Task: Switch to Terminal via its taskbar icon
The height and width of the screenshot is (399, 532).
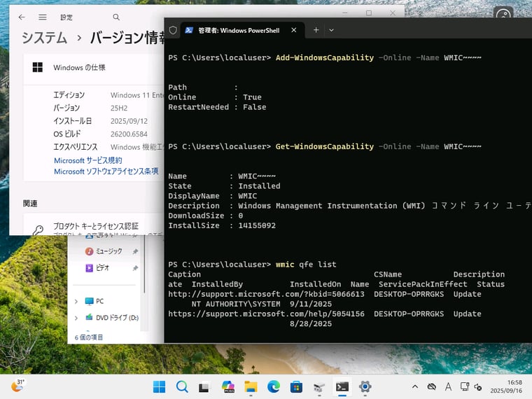Action: coord(342,387)
